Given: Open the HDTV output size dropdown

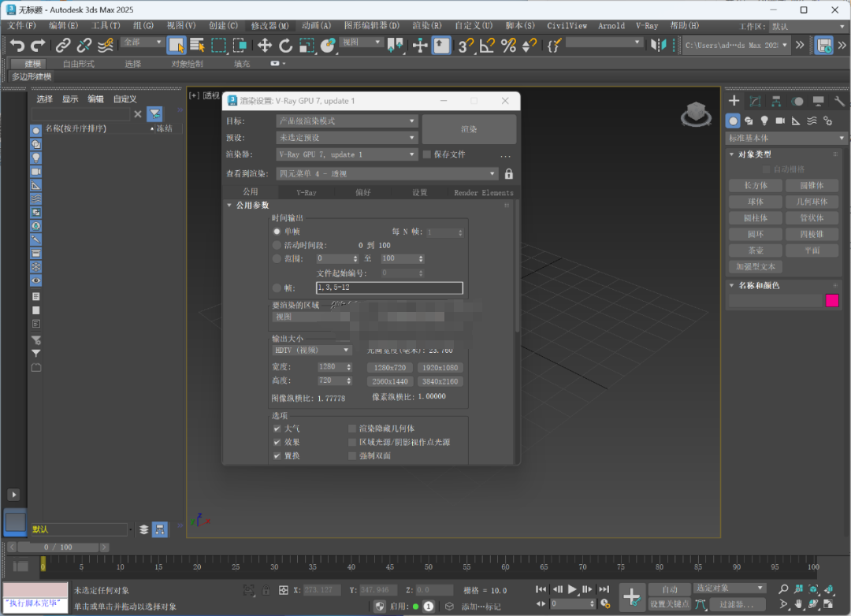Looking at the screenshot, I should tap(311, 351).
